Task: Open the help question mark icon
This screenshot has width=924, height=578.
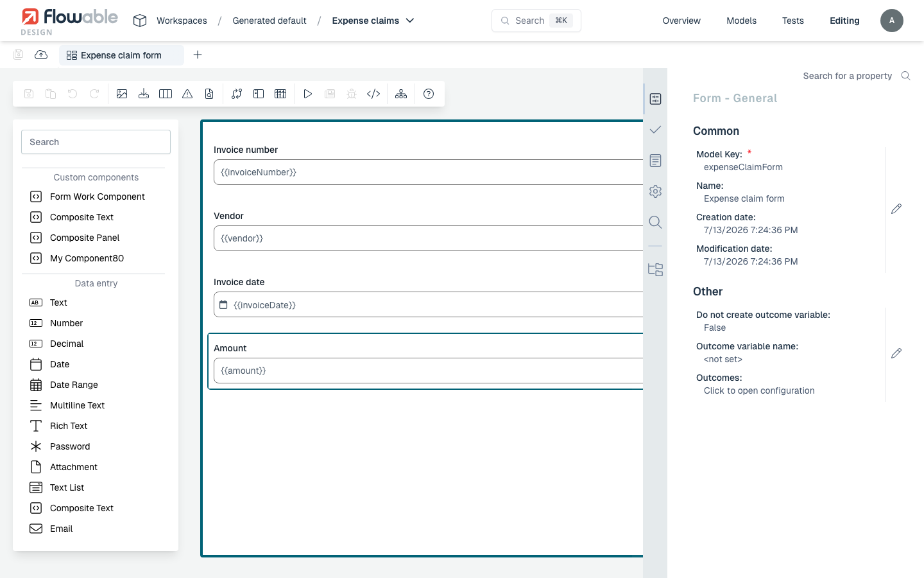Action: (429, 94)
